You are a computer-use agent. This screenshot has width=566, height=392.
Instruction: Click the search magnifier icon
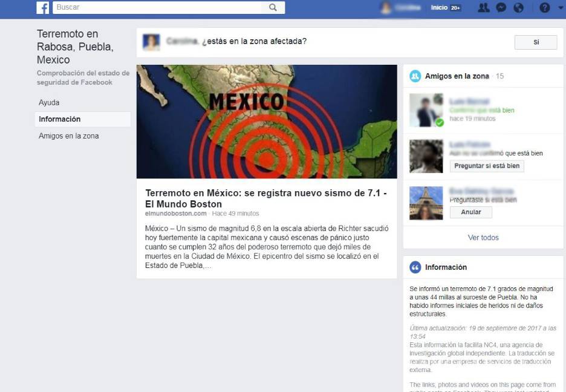click(x=273, y=8)
